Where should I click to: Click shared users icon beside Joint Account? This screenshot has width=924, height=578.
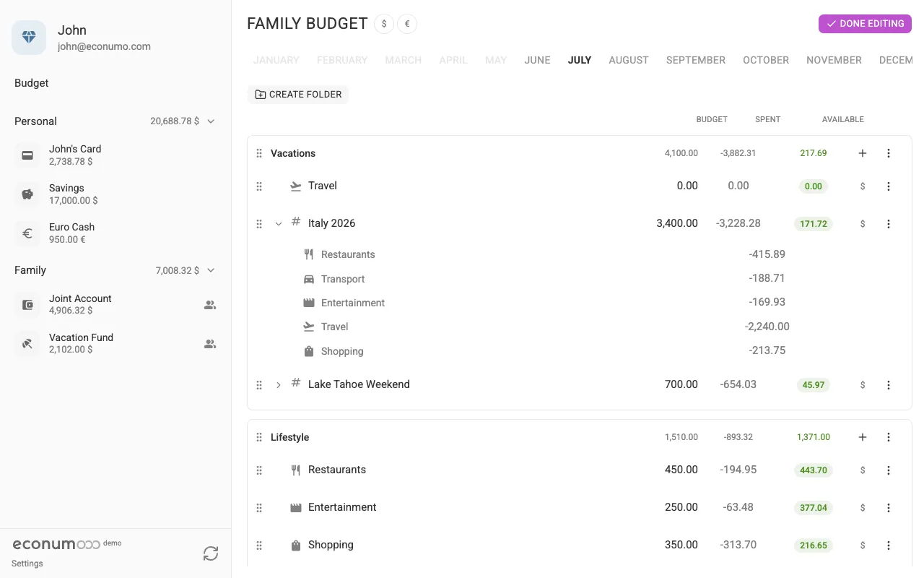[x=210, y=305]
